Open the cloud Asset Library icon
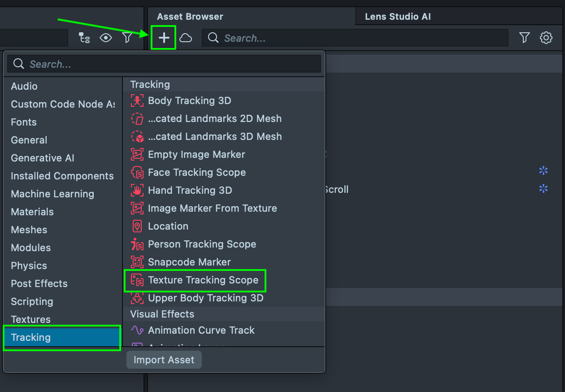Screen dimensions: 565x392 click(186, 38)
